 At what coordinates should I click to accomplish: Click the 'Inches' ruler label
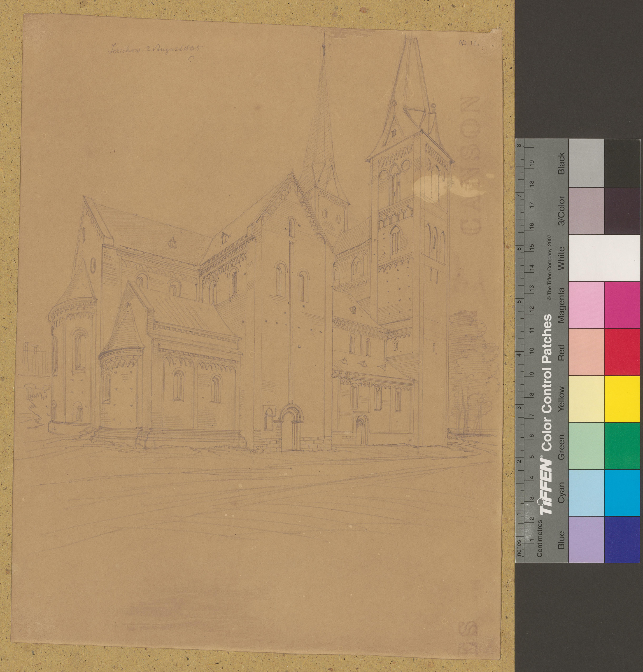[x=519, y=548]
